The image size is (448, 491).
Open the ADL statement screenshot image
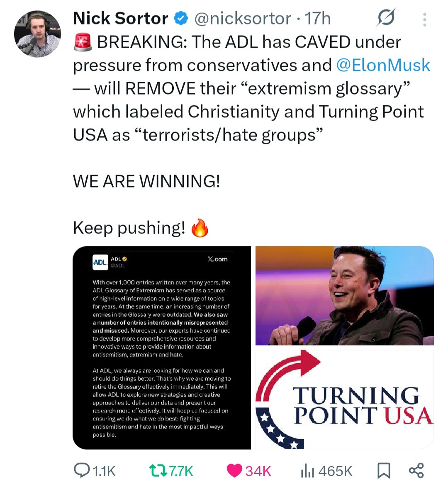[x=162, y=348]
